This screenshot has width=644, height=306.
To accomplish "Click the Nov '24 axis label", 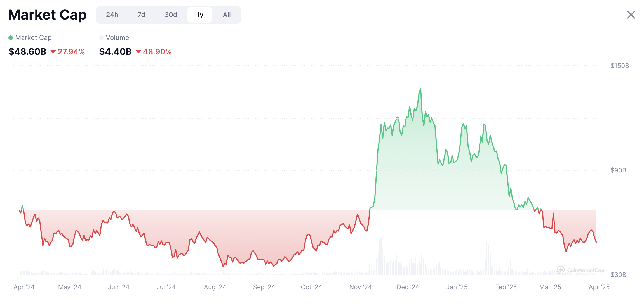I will click(x=361, y=287).
